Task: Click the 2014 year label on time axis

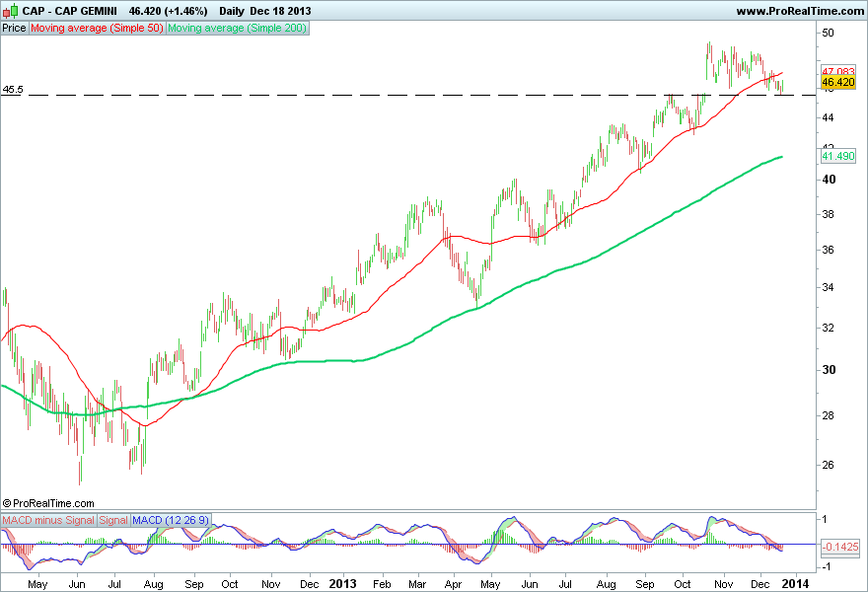Action: pyautogui.click(x=796, y=584)
